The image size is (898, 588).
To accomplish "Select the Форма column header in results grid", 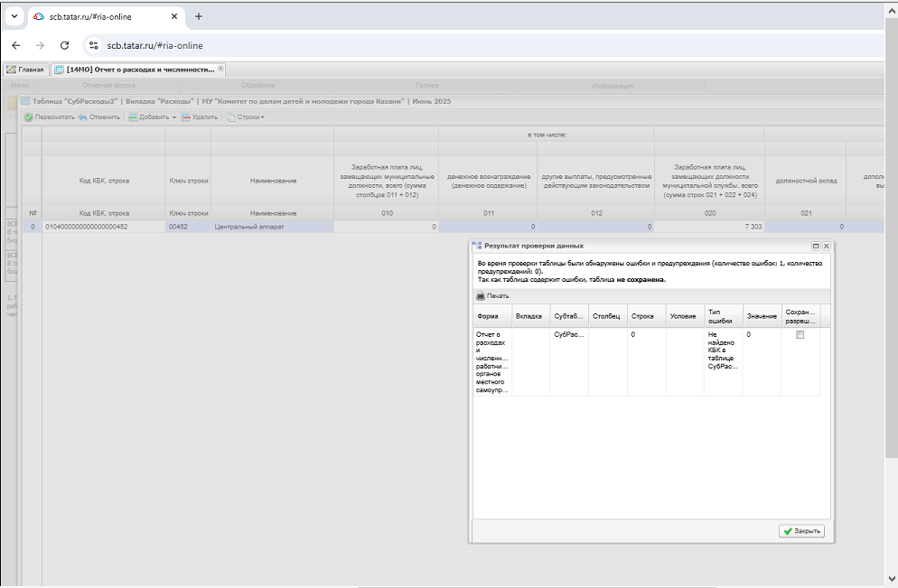I will tap(492, 316).
